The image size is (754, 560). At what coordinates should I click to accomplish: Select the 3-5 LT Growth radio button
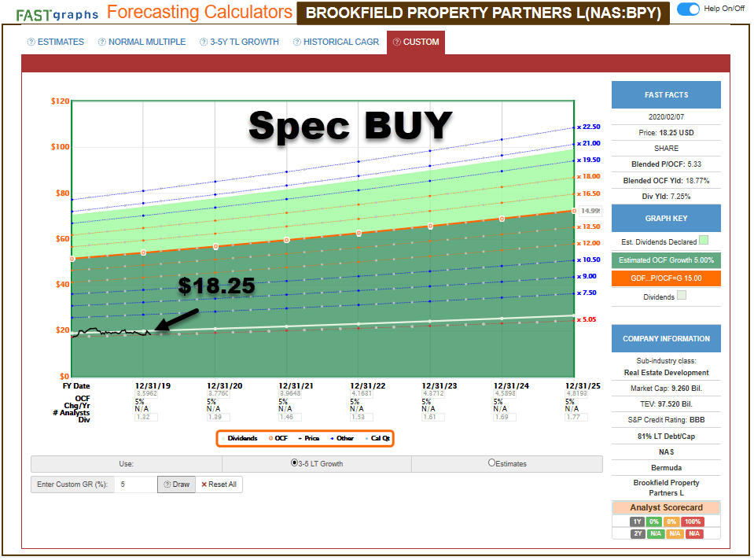pyautogui.click(x=293, y=462)
